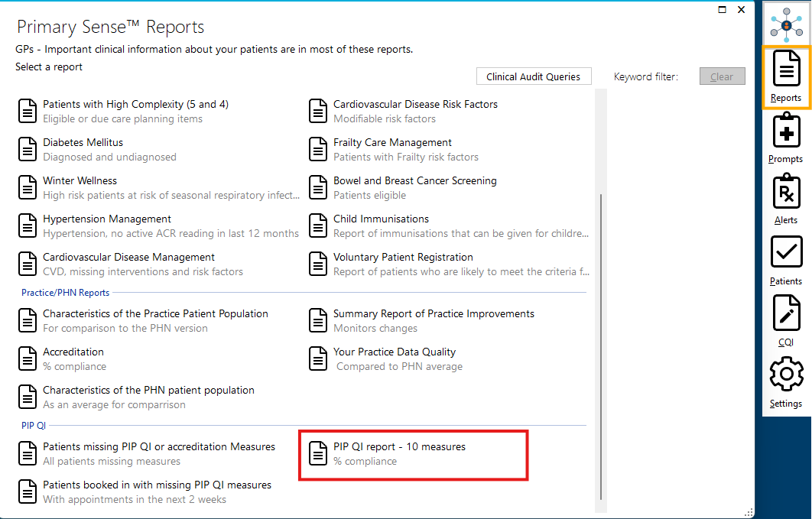Click document icon beside Voluntary Patient Registration
The width and height of the screenshot is (812, 519).
point(318,264)
